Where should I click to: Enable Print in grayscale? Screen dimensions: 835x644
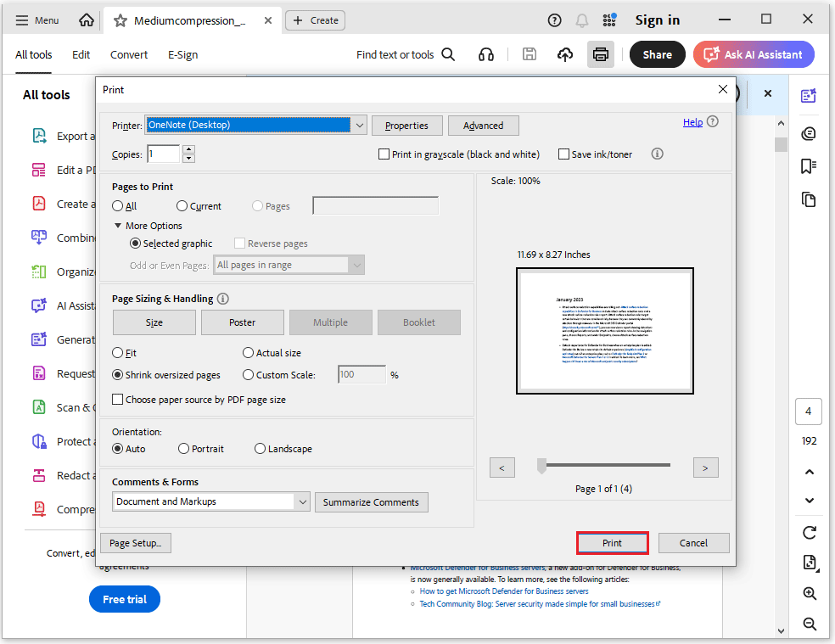[x=384, y=154]
